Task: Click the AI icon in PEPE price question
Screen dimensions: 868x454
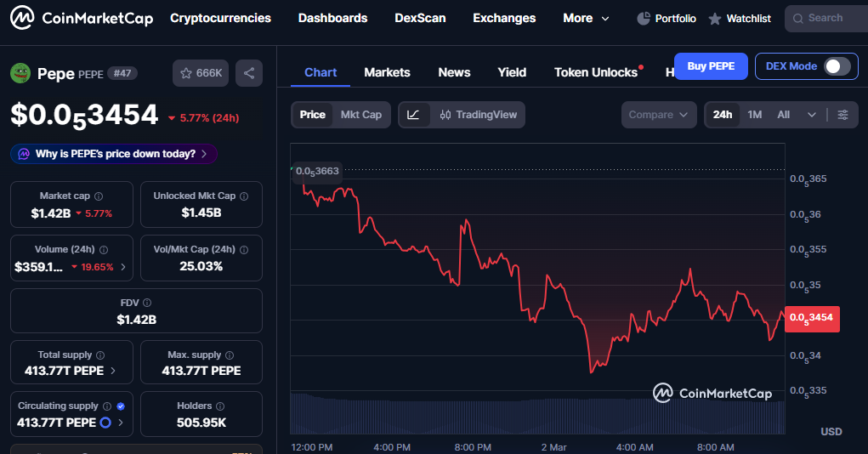Action: (x=24, y=154)
